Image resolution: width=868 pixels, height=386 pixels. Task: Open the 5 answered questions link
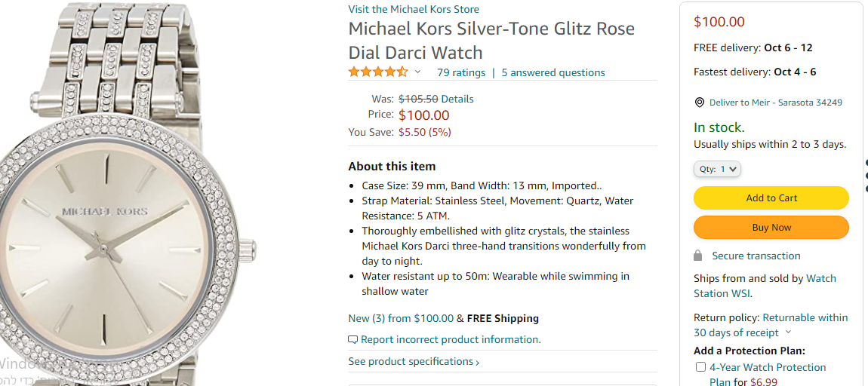tap(553, 73)
